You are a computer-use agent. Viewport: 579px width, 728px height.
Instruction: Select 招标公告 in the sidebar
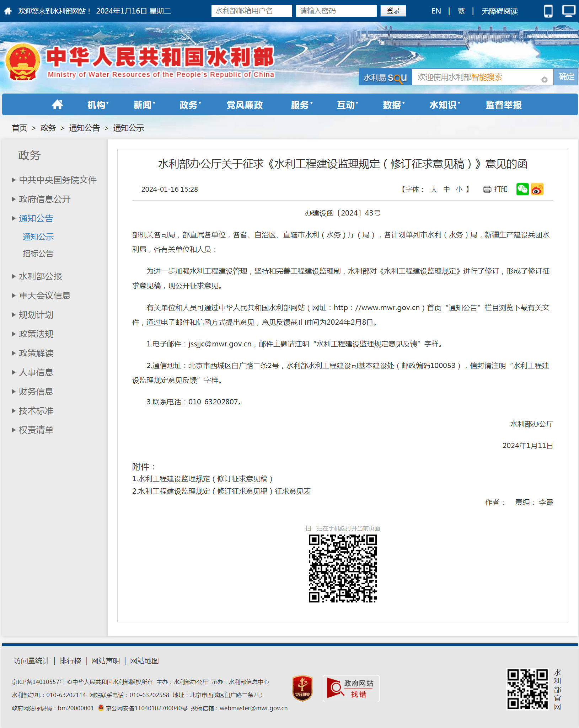pos(38,254)
